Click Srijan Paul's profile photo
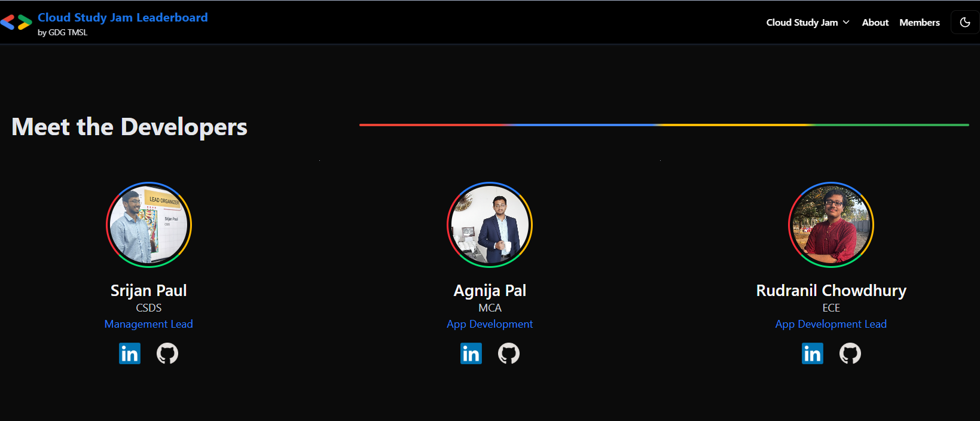980x421 pixels. (149, 225)
